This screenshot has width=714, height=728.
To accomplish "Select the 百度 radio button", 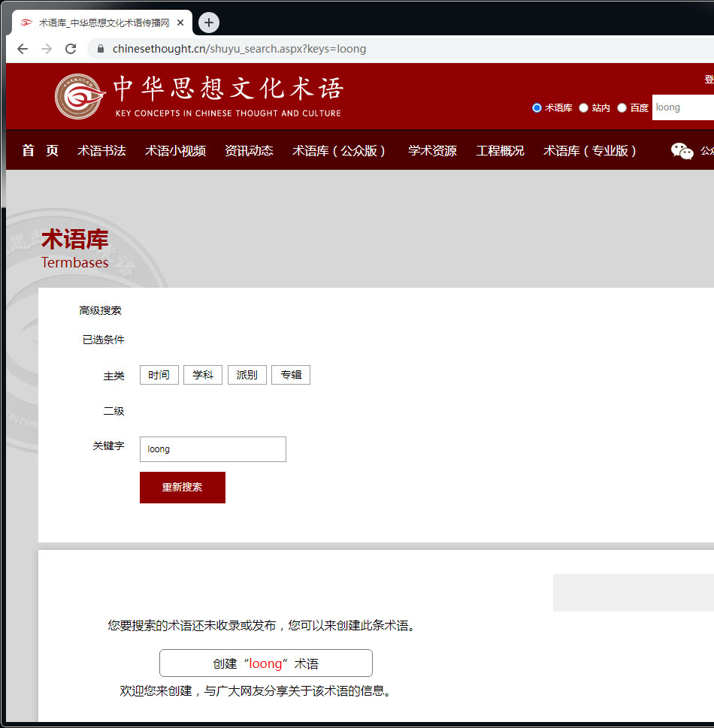I will pos(622,107).
